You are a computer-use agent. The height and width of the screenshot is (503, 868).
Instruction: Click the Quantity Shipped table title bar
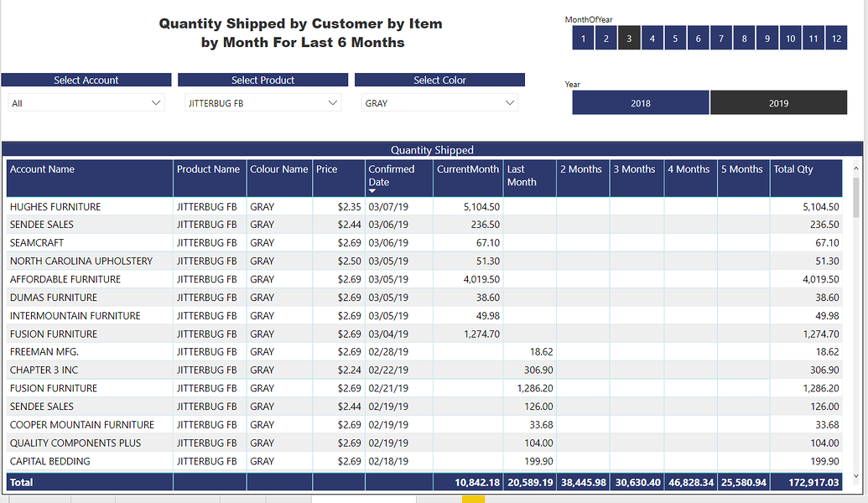(434, 149)
